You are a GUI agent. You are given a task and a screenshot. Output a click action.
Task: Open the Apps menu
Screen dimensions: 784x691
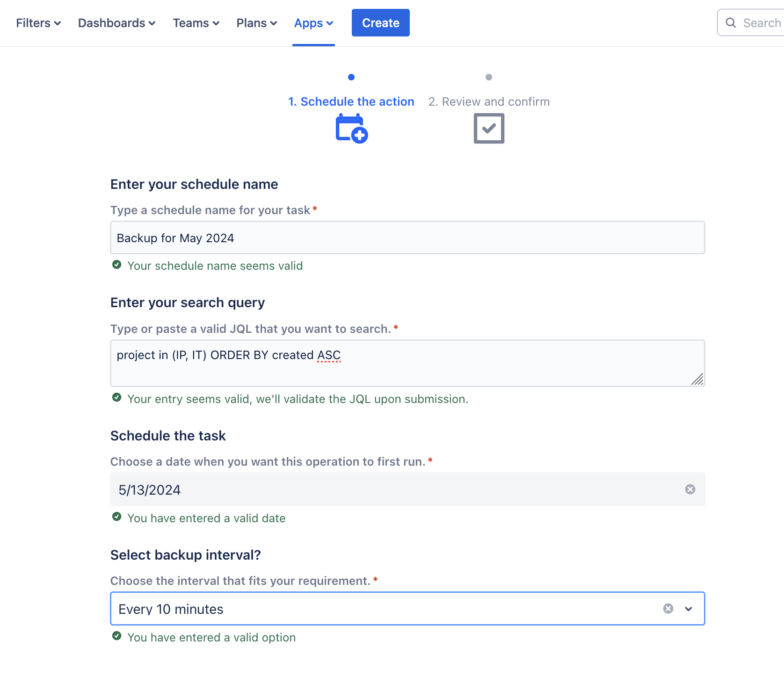(x=313, y=23)
